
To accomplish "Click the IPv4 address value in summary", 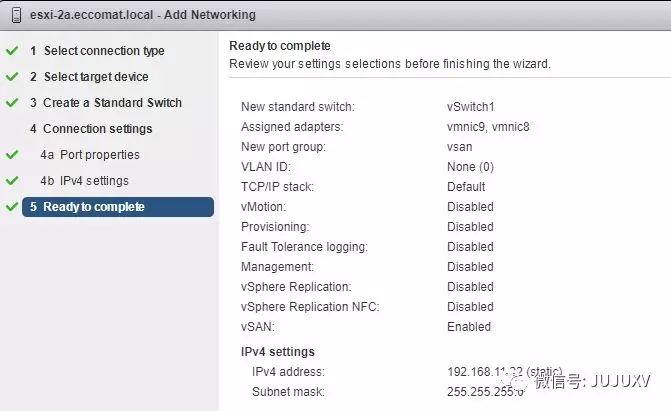I will [x=492, y=372].
